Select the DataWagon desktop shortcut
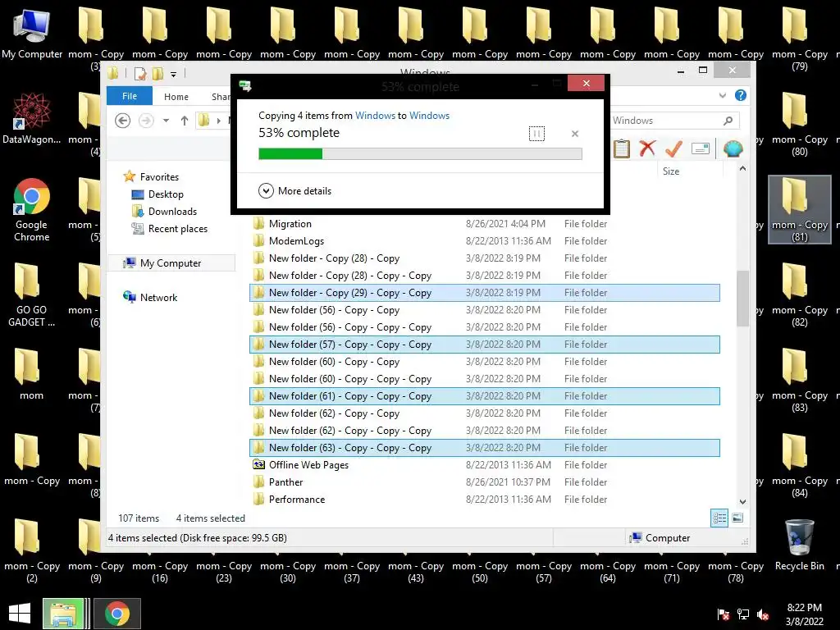This screenshot has width=840, height=630. pyautogui.click(x=32, y=118)
